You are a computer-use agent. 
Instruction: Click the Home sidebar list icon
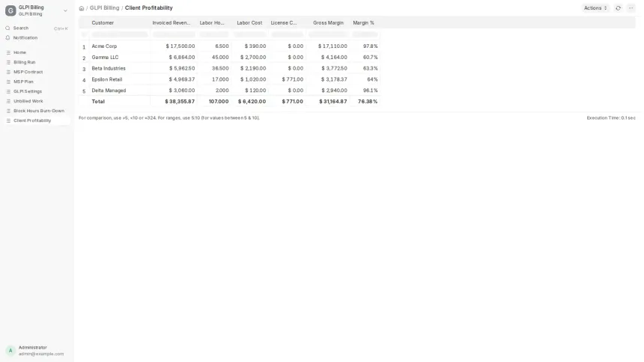tap(8, 52)
